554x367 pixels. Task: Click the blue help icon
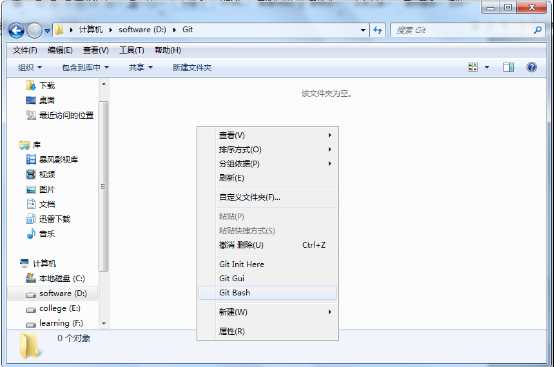pos(532,67)
